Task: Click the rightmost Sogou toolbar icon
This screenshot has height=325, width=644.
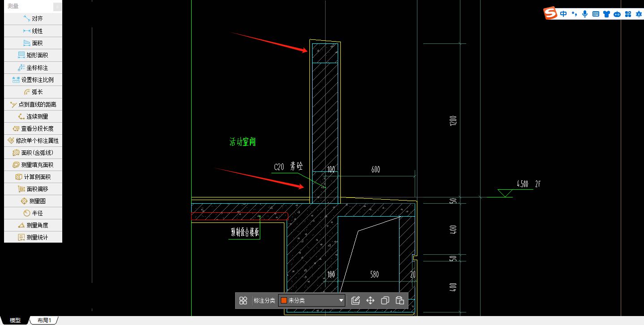Action: pos(639,14)
